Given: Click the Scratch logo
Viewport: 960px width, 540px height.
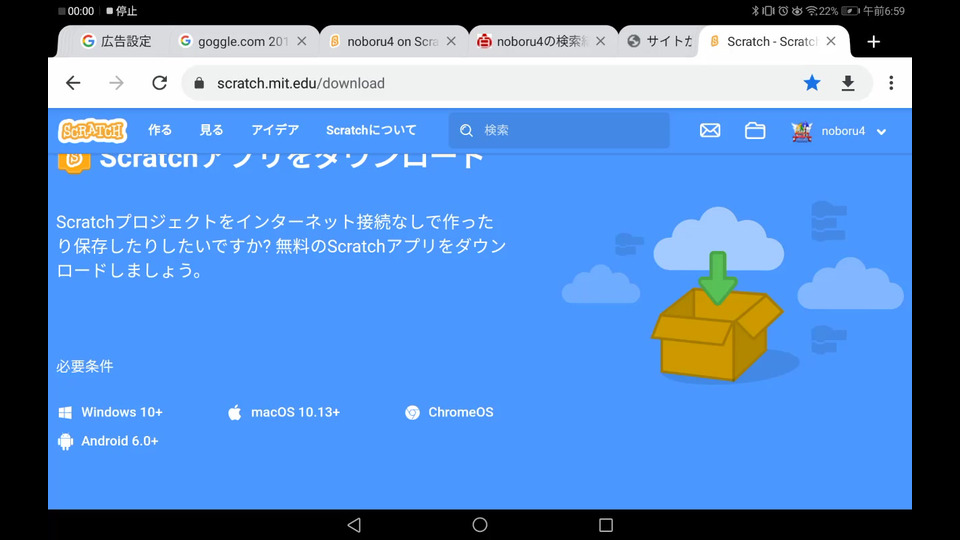Looking at the screenshot, I should [x=92, y=130].
